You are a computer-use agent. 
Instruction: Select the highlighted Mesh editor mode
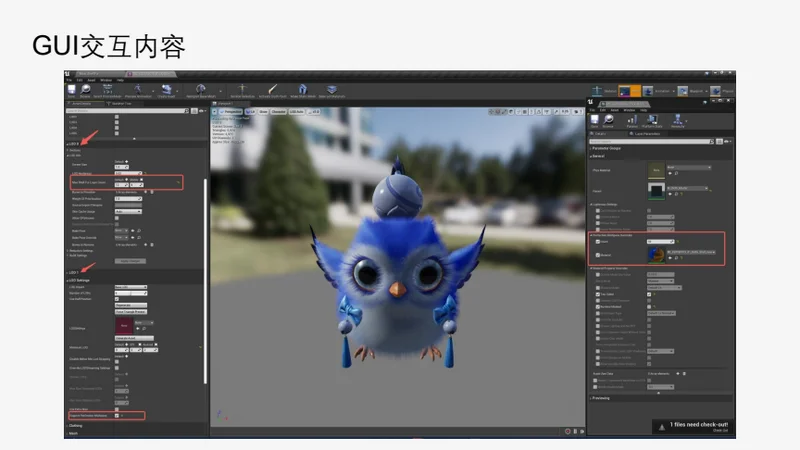(629, 91)
